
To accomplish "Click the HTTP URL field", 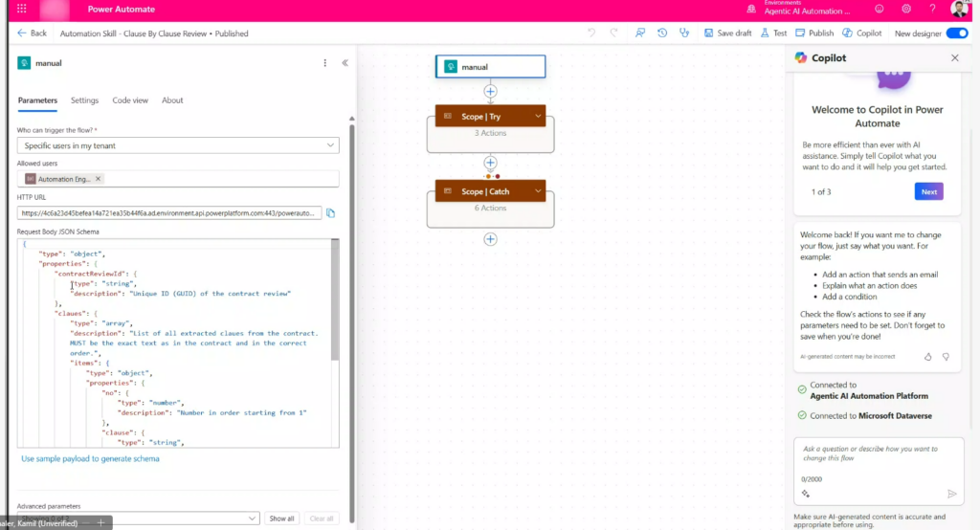I will 168,213.
